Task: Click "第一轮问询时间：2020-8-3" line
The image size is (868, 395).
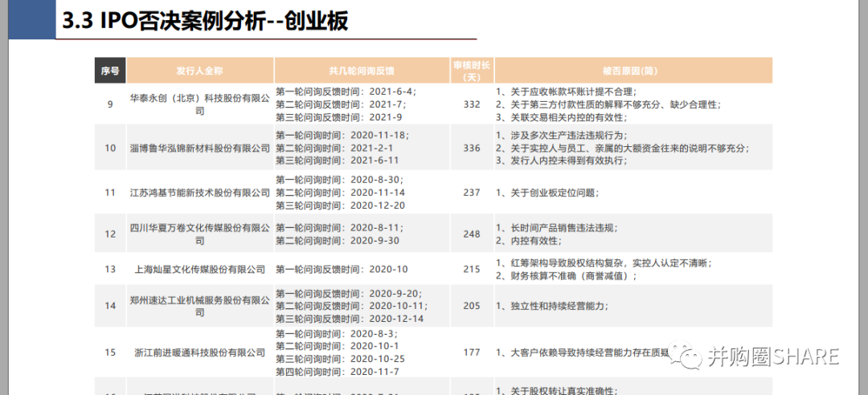Action: (x=337, y=334)
